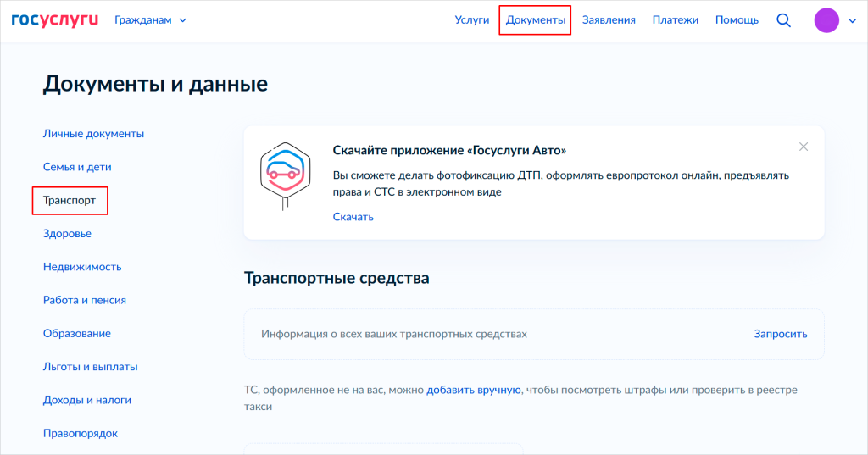Open the Документы menu item
Screen dimensions: 868x455
point(535,20)
